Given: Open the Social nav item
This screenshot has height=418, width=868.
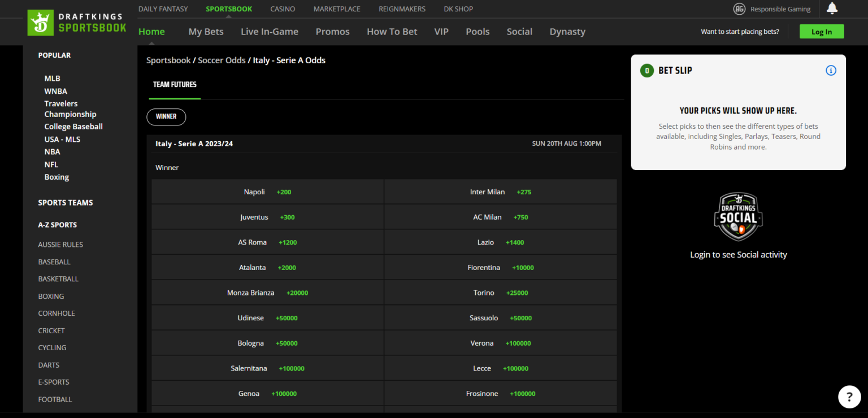Looking at the screenshot, I should (519, 32).
